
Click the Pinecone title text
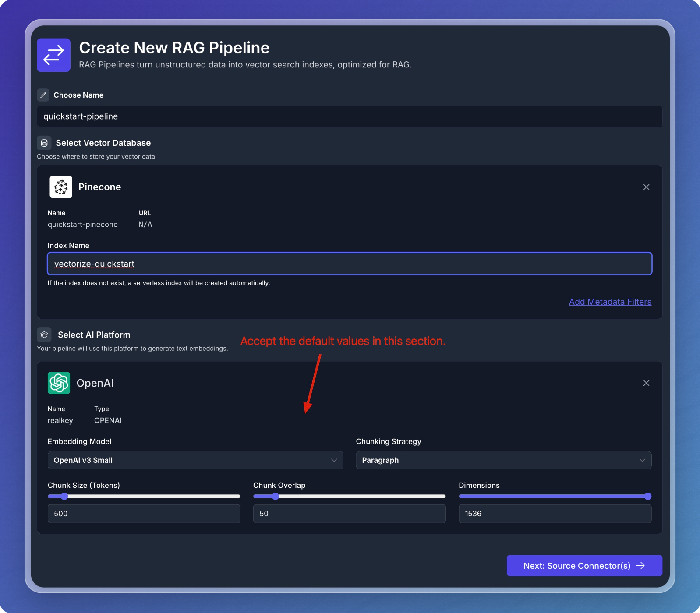click(x=100, y=187)
